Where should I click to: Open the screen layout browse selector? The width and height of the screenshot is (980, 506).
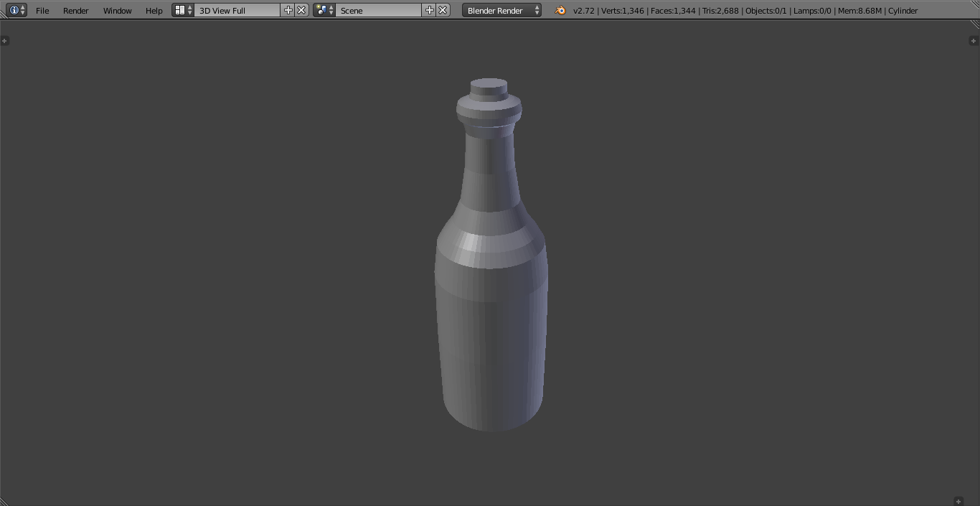pyautogui.click(x=184, y=10)
